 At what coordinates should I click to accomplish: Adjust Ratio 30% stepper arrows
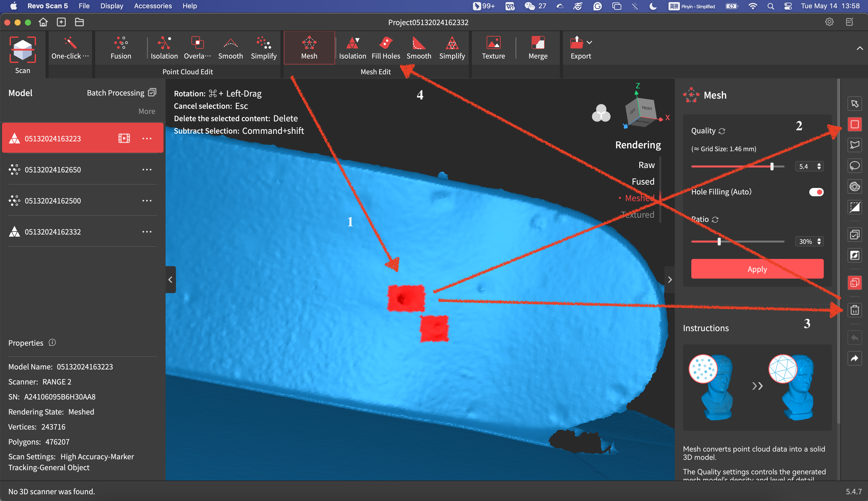[819, 241]
